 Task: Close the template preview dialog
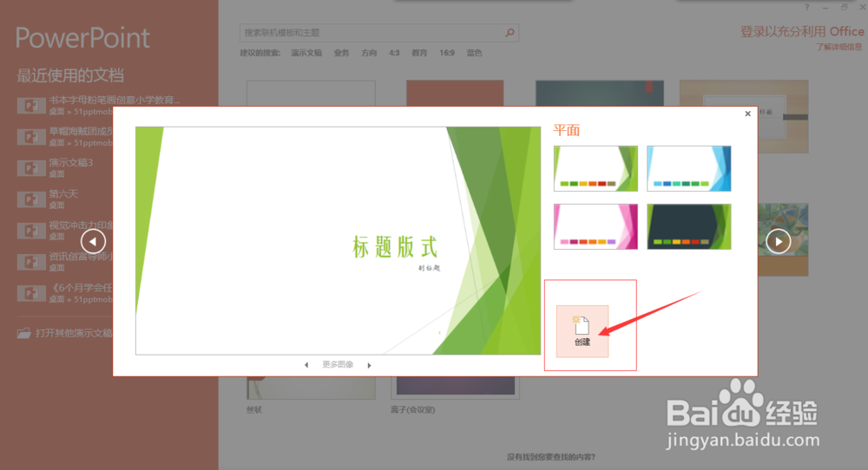click(747, 114)
